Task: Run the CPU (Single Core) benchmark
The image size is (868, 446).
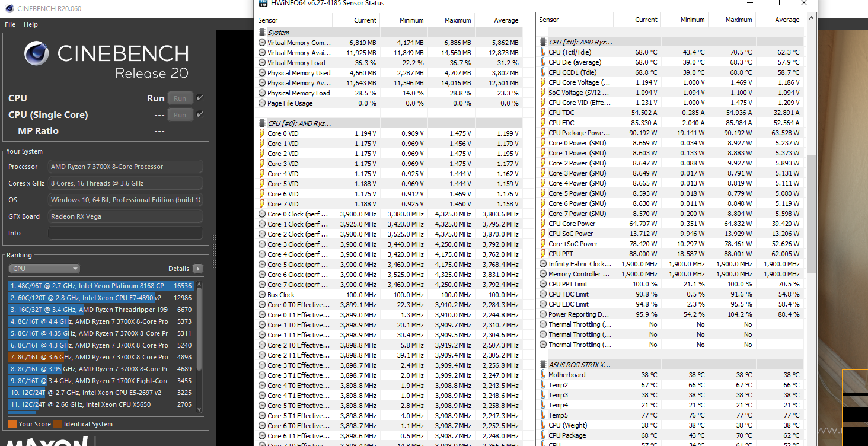Action: click(x=180, y=115)
